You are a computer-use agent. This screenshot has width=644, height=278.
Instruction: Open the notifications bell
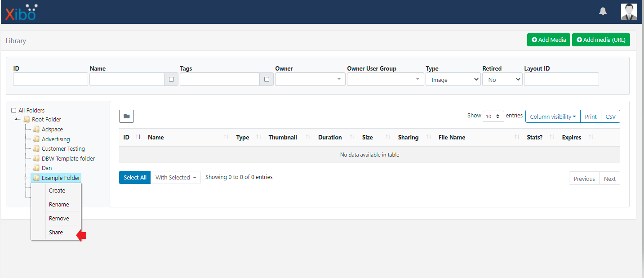603,12
